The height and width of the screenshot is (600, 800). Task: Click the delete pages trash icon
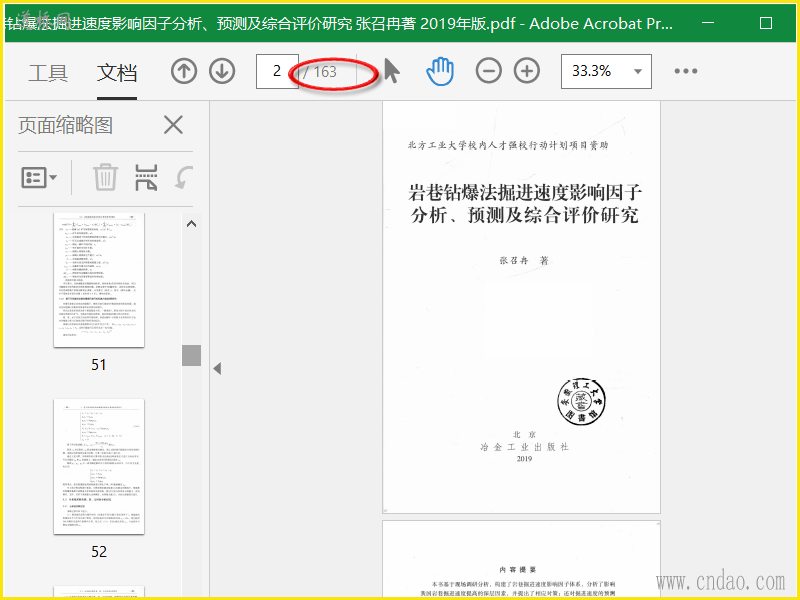(x=106, y=177)
